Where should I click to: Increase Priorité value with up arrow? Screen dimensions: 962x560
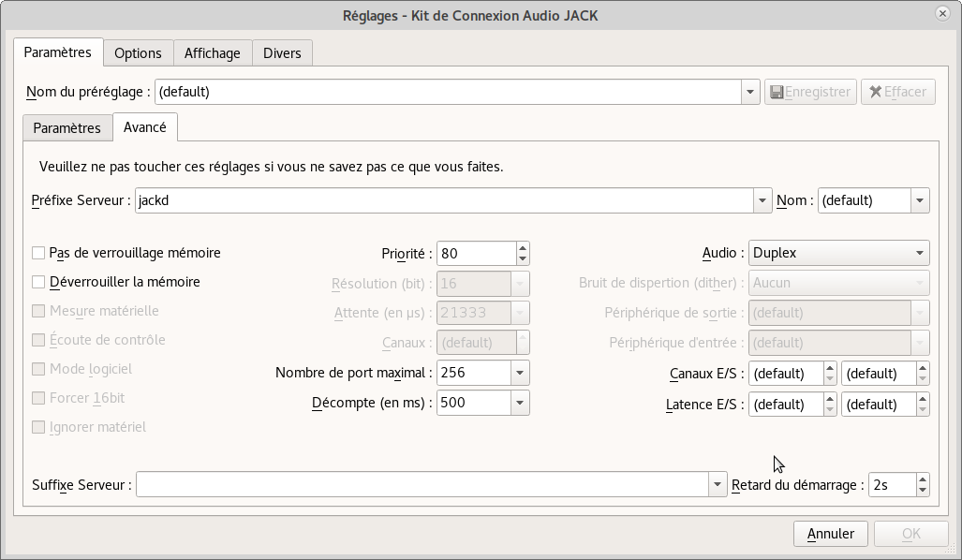point(523,247)
